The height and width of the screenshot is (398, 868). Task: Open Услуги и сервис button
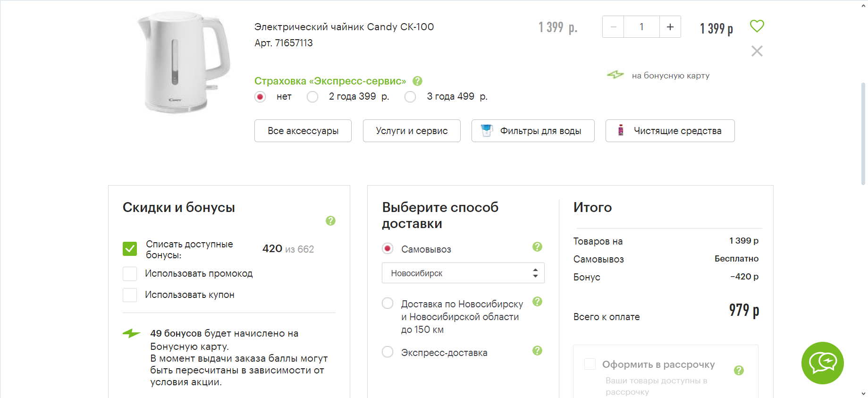point(412,131)
